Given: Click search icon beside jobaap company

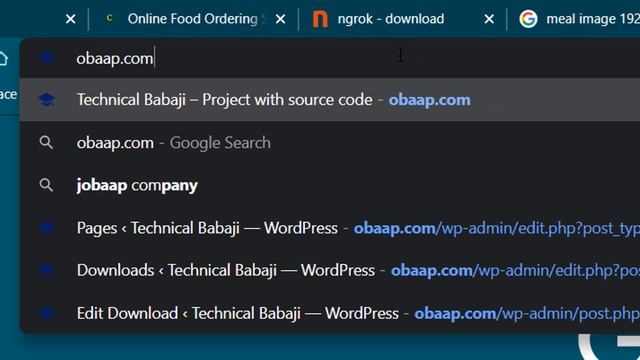Looking at the screenshot, I should pyautogui.click(x=46, y=185).
